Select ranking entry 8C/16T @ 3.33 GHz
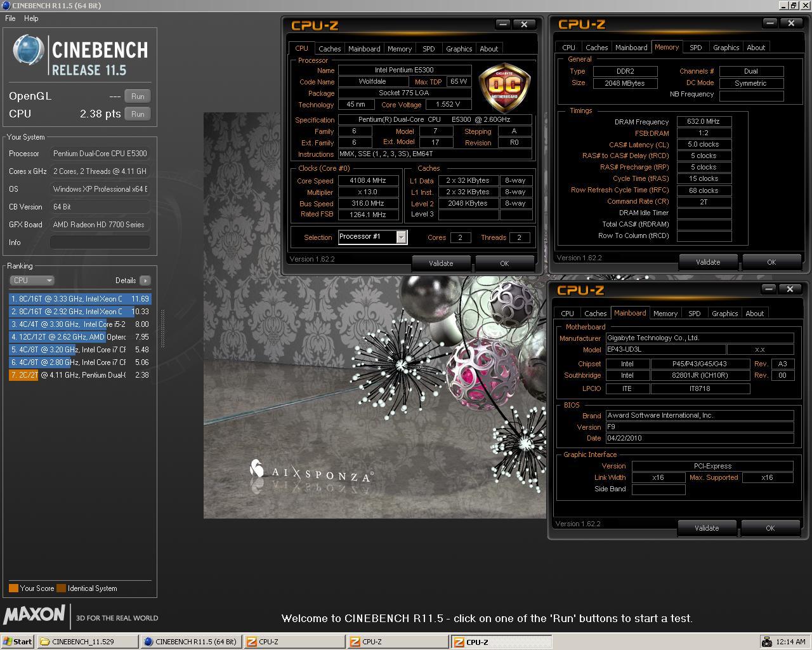812x650 pixels. click(x=80, y=299)
